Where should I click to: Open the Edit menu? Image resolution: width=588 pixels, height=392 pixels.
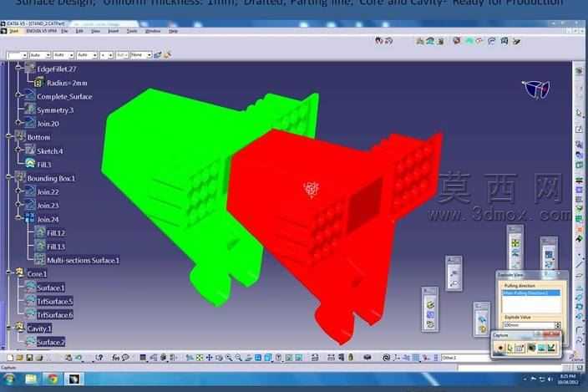coord(79,31)
